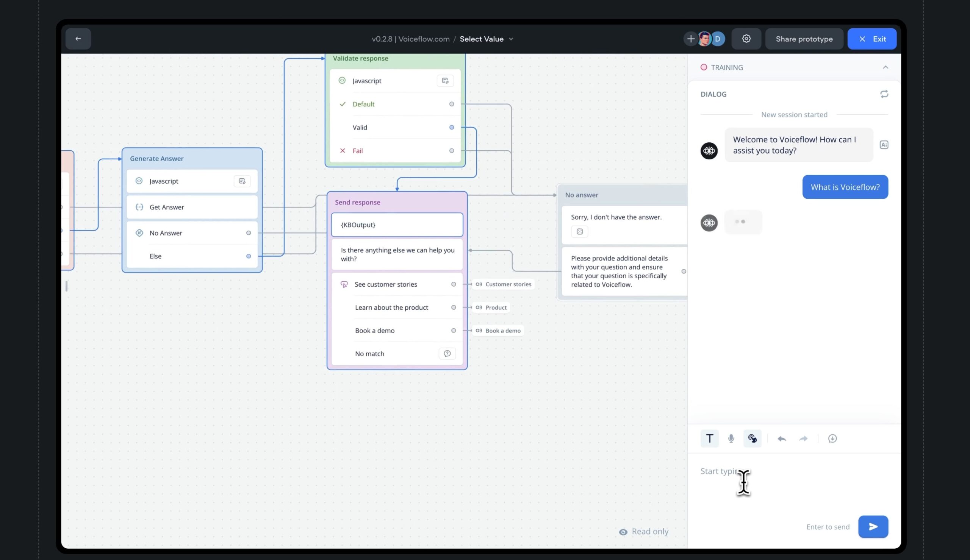Image resolution: width=970 pixels, height=560 pixels.
Task: Add collaborator with the plus button
Action: pos(690,39)
